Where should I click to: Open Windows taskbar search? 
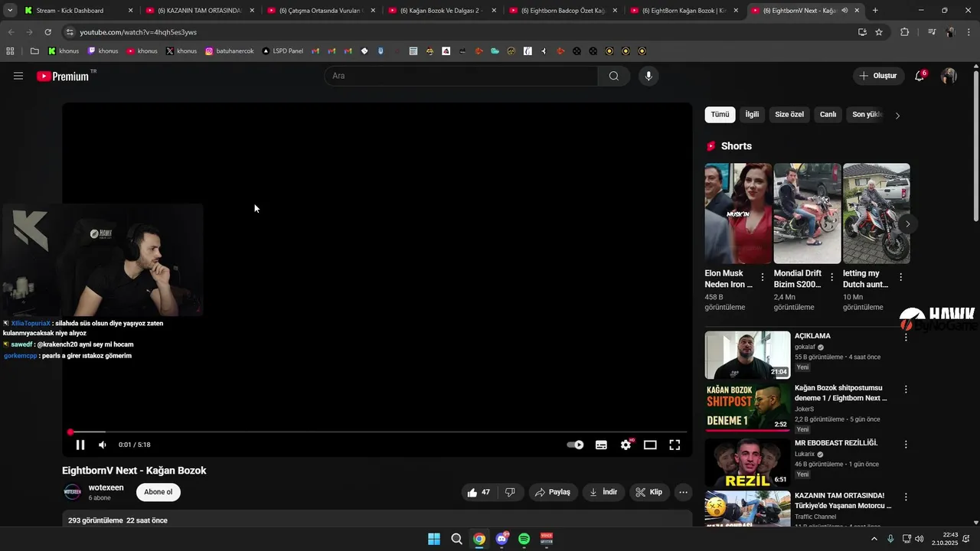pos(456,539)
